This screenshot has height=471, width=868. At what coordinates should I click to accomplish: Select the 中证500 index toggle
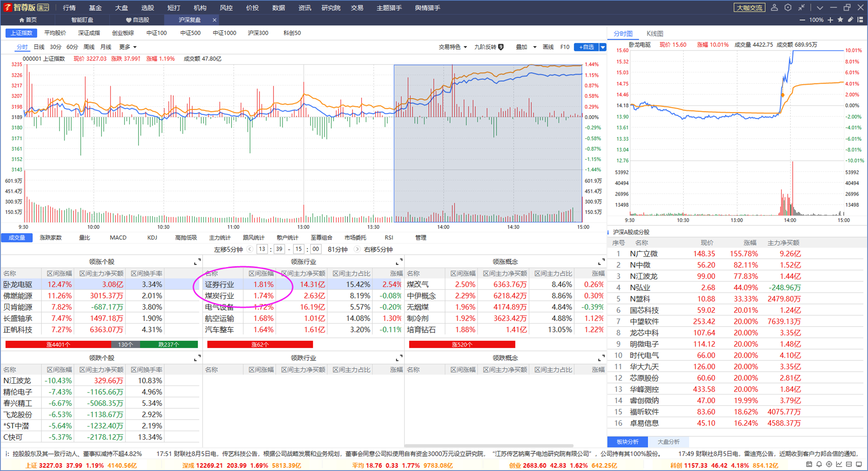coord(190,33)
